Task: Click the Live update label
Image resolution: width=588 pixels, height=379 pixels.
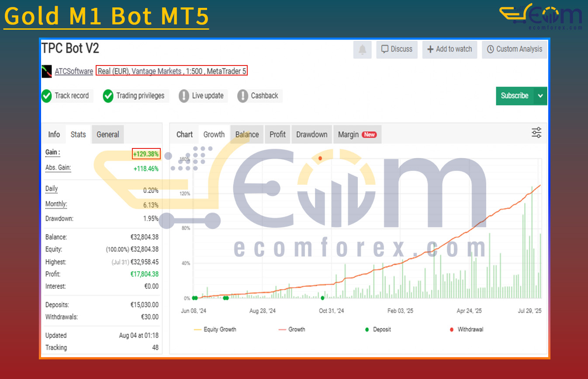Action: [208, 96]
